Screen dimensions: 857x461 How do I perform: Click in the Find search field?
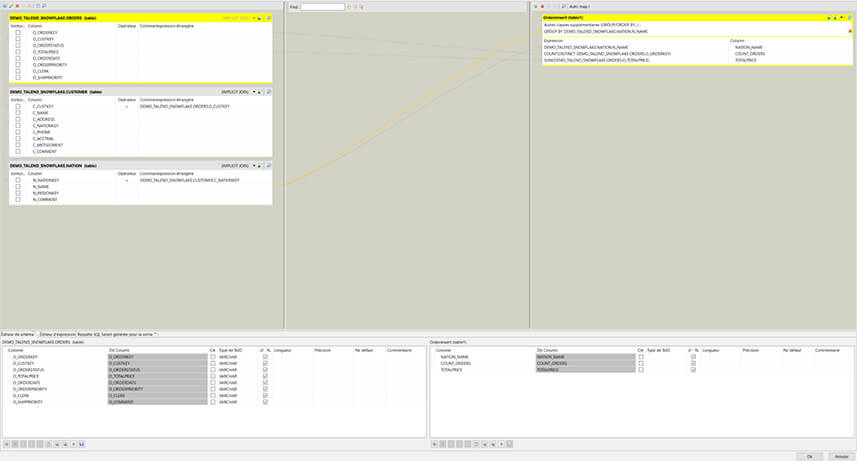[322, 7]
